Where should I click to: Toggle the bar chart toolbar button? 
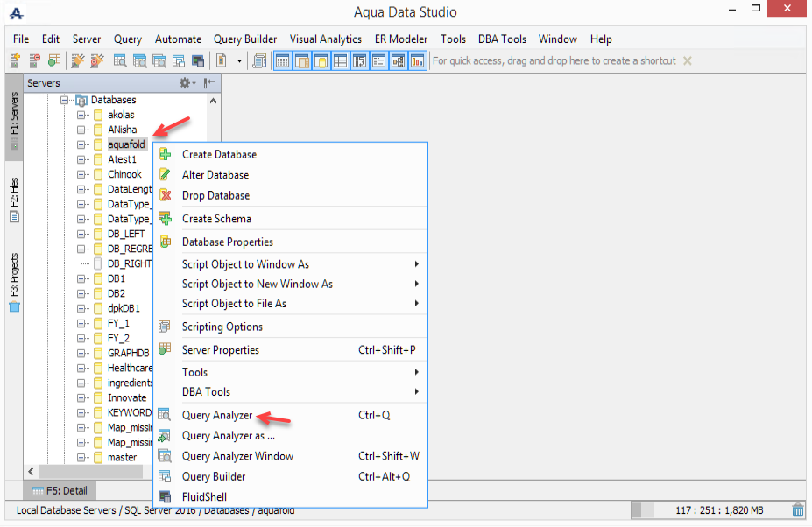418,61
